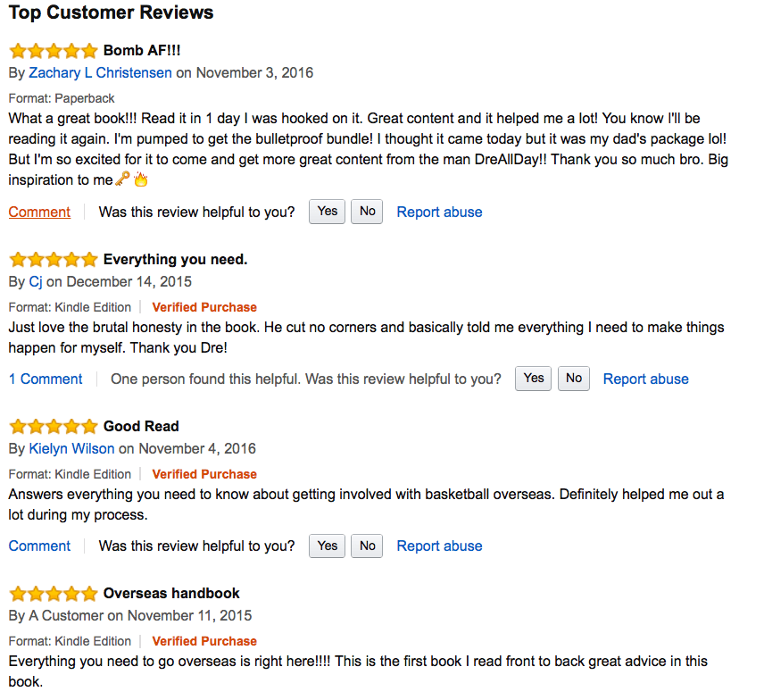
Task: Click the star rating for 'Good Read'
Action: click(x=53, y=427)
